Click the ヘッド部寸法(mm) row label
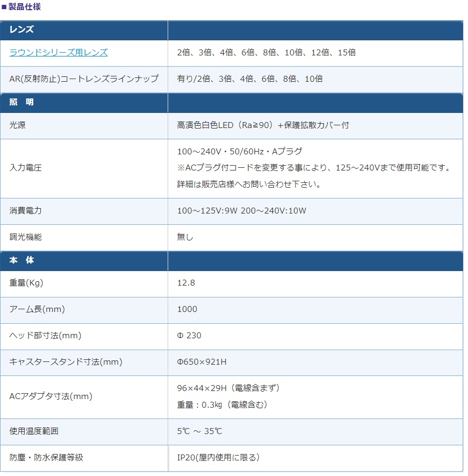468x476 pixels. pyautogui.click(x=45, y=336)
